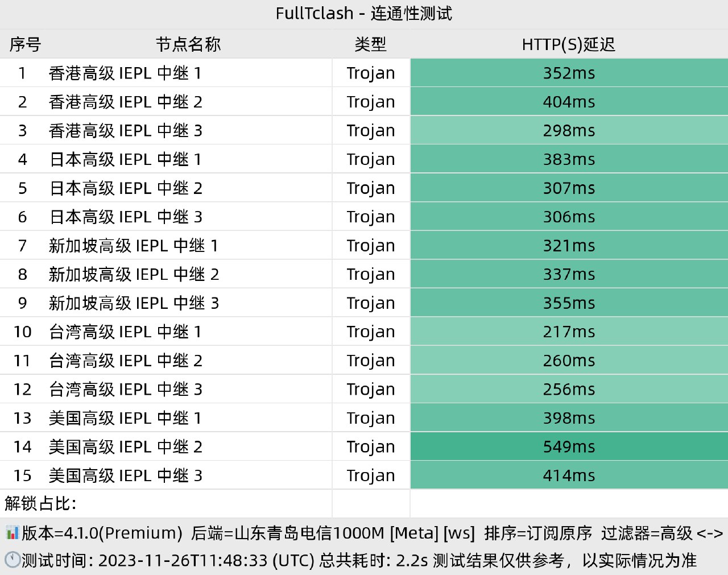This screenshot has height=575, width=728.
Task: Select node 美国高级 IEPL 中继 2
Action: pyautogui.click(x=126, y=446)
